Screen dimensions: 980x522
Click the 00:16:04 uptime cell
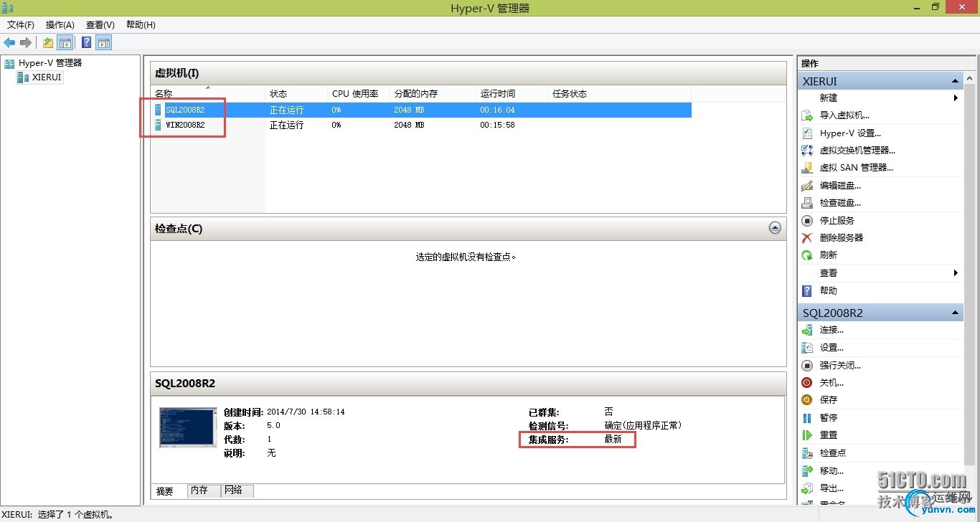coord(497,110)
